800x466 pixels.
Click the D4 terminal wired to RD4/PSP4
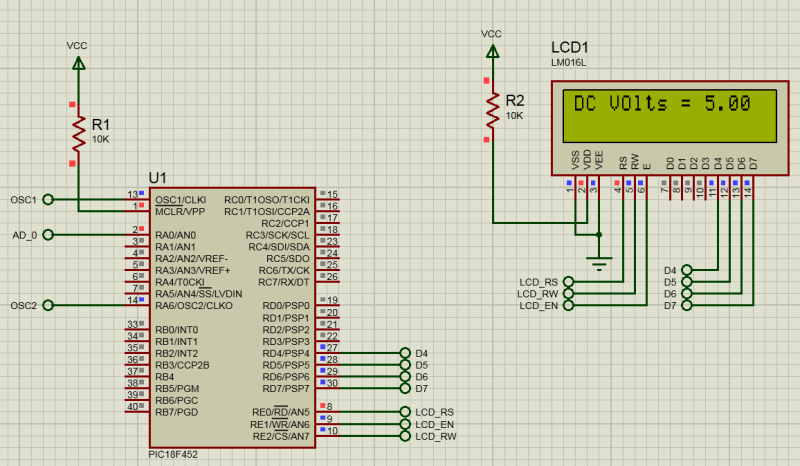click(x=405, y=353)
